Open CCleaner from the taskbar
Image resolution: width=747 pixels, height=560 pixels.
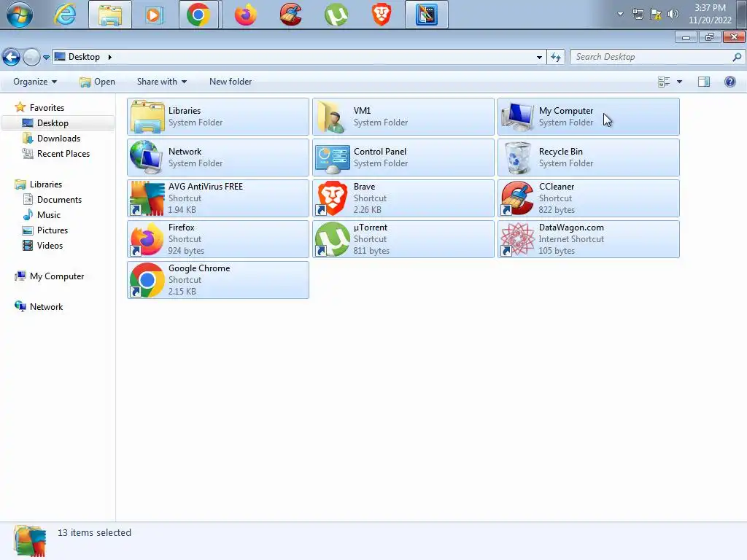[x=290, y=15]
